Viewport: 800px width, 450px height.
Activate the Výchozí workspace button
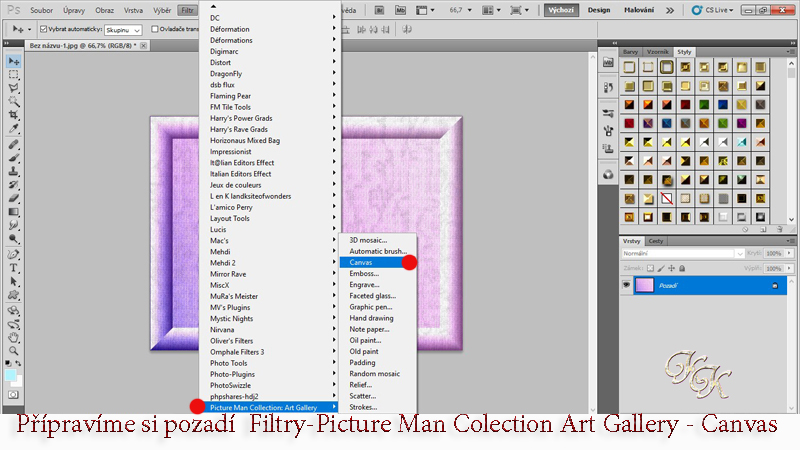[x=561, y=10]
